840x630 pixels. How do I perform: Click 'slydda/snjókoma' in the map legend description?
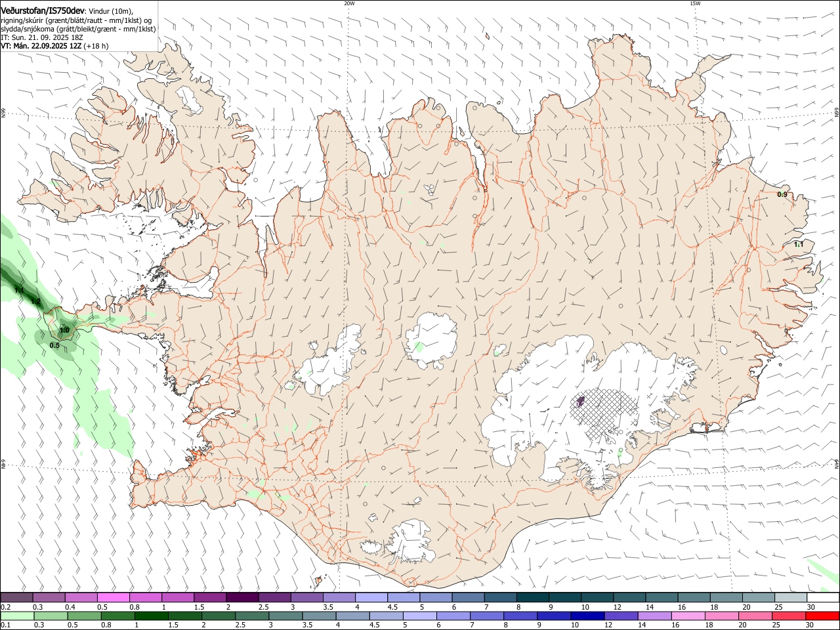28,29
